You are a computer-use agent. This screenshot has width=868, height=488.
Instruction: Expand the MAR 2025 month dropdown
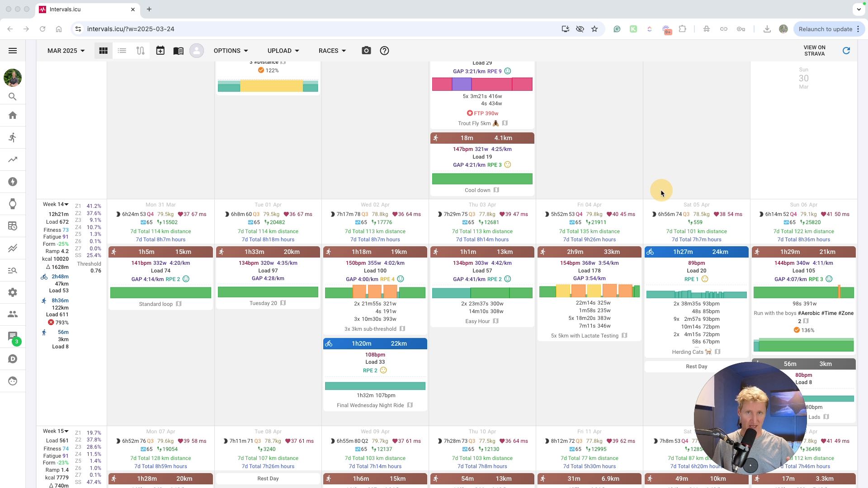click(x=66, y=51)
